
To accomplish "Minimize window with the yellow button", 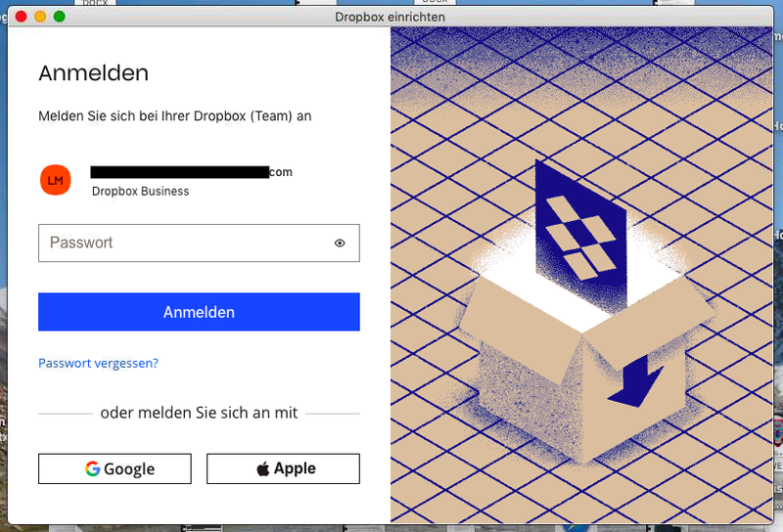I will (x=40, y=17).
